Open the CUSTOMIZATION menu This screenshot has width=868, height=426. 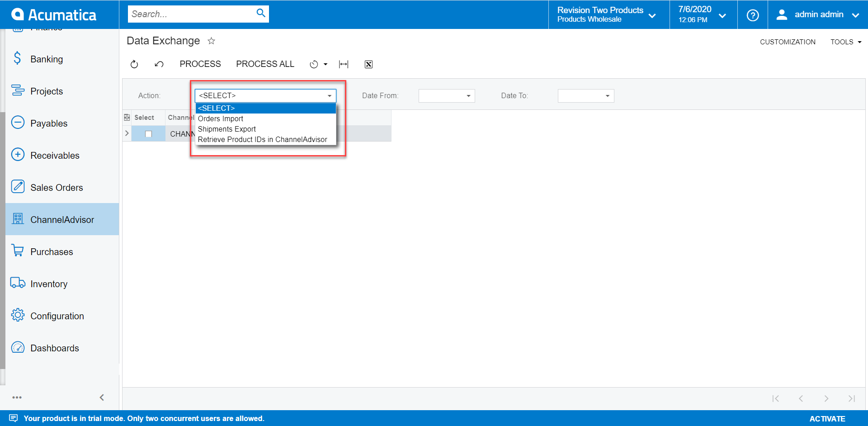tap(788, 42)
